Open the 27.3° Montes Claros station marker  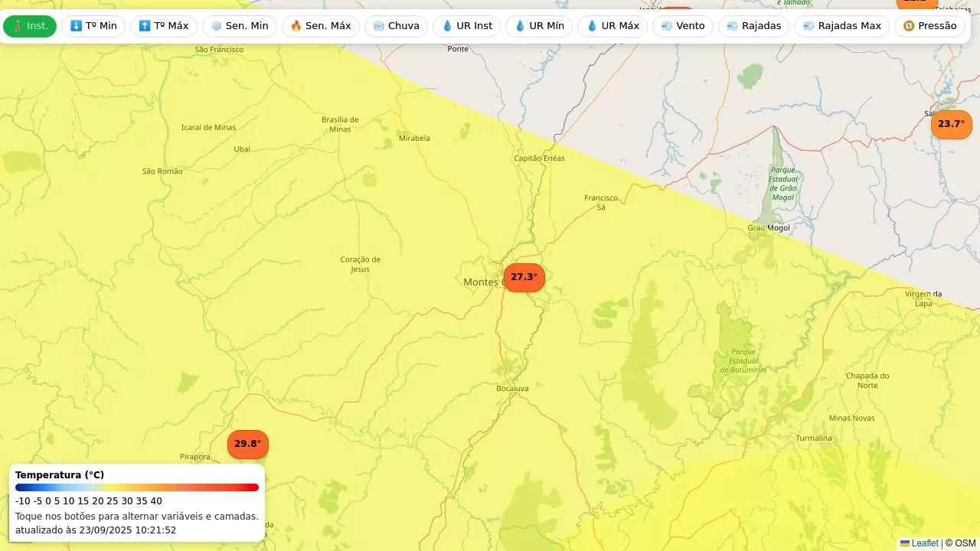[x=524, y=277]
